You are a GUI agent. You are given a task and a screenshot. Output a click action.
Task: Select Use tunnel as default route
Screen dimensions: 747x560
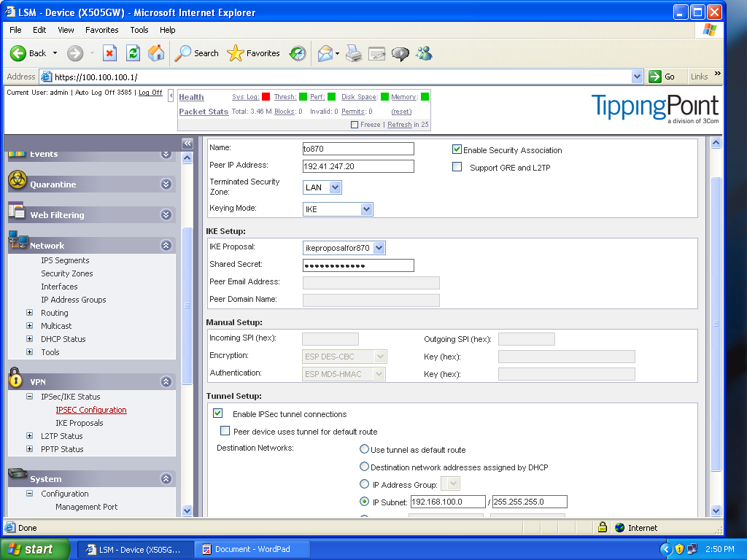[x=365, y=450]
